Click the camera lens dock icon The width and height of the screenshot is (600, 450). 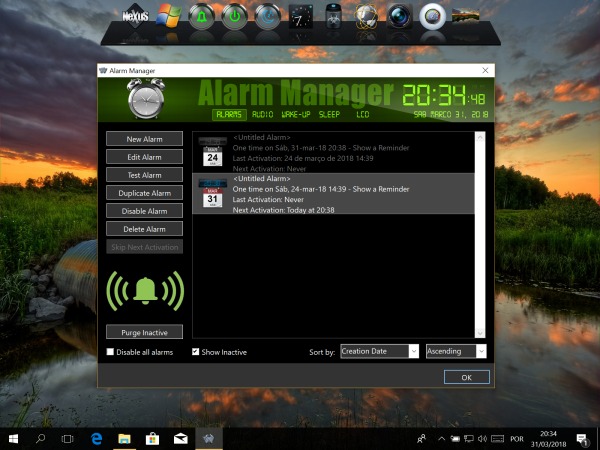400,17
